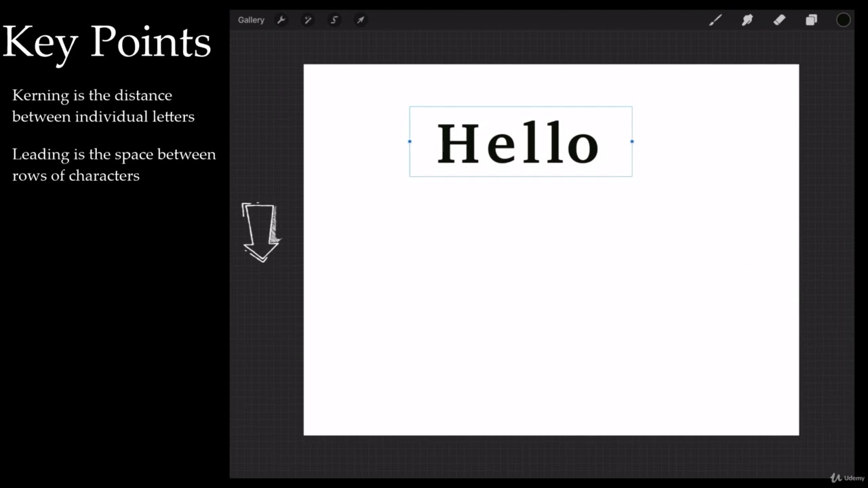
Task: Click the left handle of the text box
Action: click(410, 142)
